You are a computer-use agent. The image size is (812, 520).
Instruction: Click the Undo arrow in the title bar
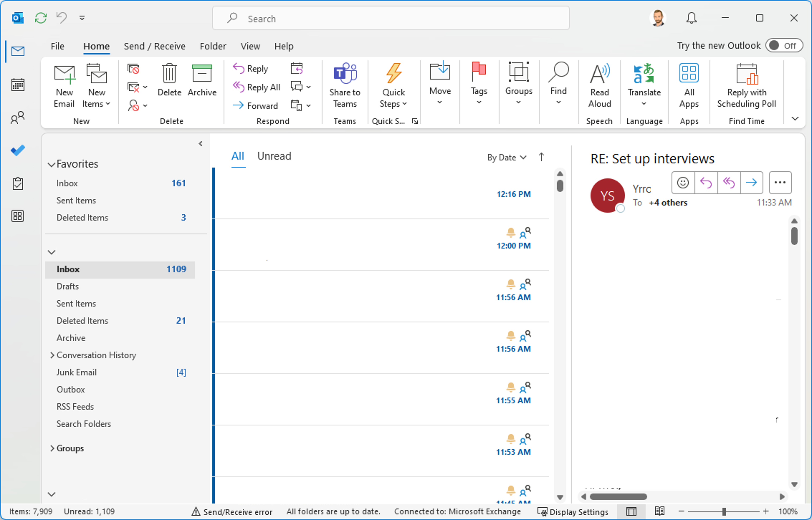click(62, 18)
